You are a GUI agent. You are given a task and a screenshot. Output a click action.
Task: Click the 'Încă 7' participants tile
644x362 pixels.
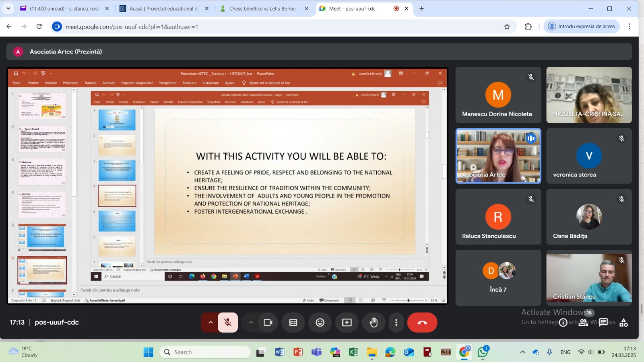pos(498,278)
